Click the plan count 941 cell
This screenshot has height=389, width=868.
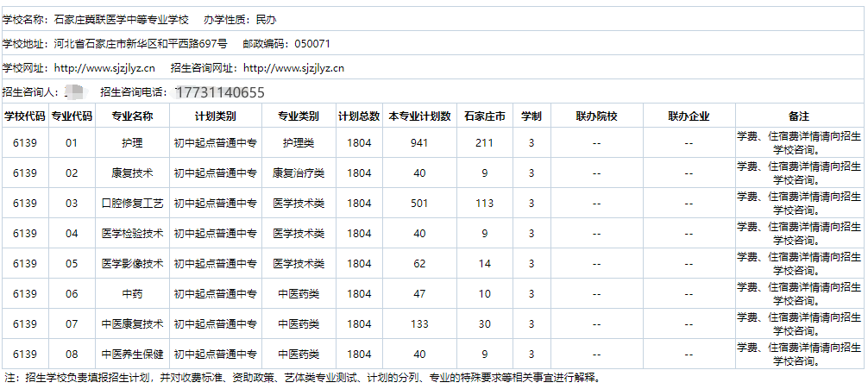coord(419,143)
